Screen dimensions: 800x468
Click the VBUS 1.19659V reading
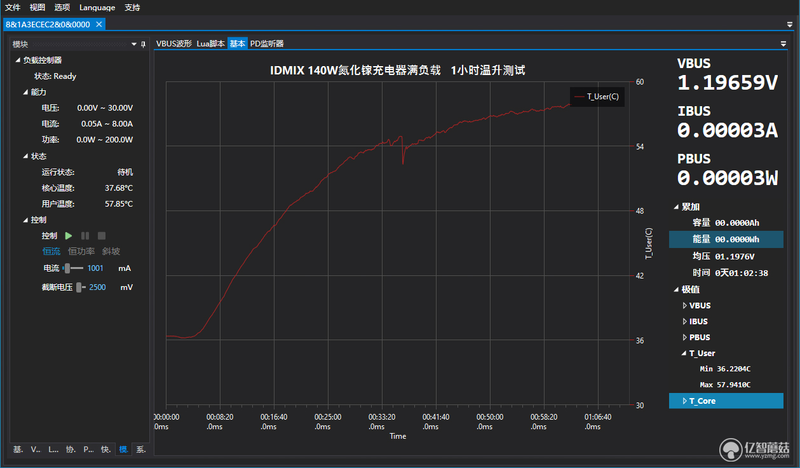click(728, 83)
